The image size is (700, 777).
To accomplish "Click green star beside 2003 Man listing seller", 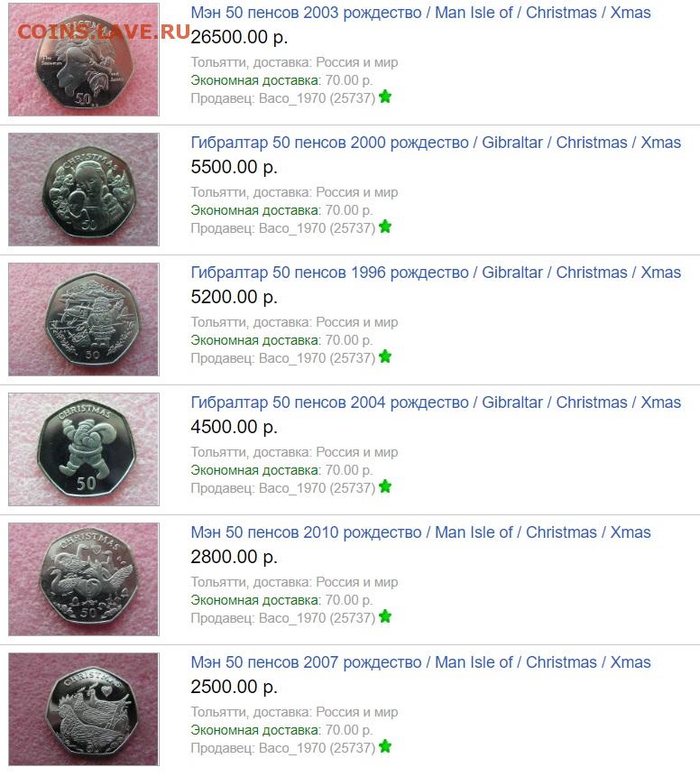I will point(385,97).
